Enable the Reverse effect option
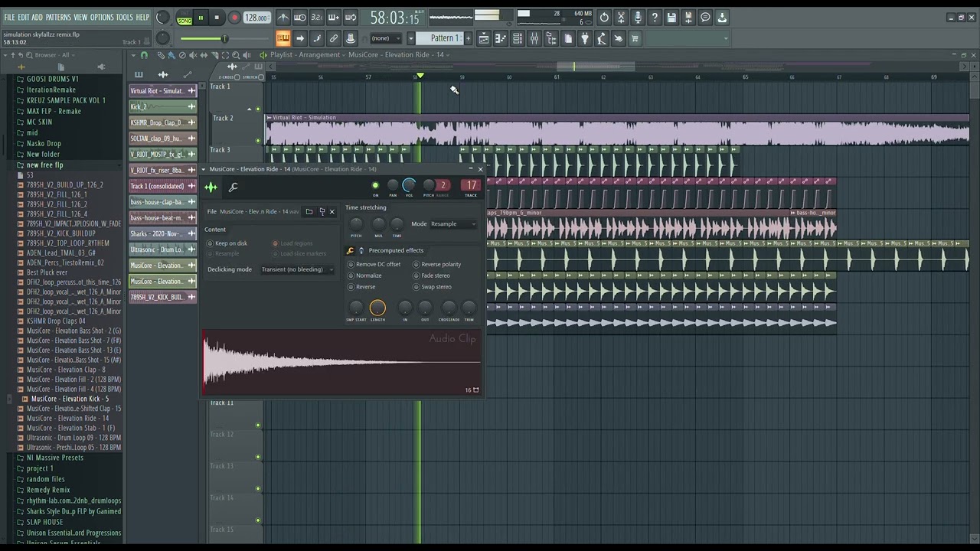The image size is (980, 551). pos(361,287)
